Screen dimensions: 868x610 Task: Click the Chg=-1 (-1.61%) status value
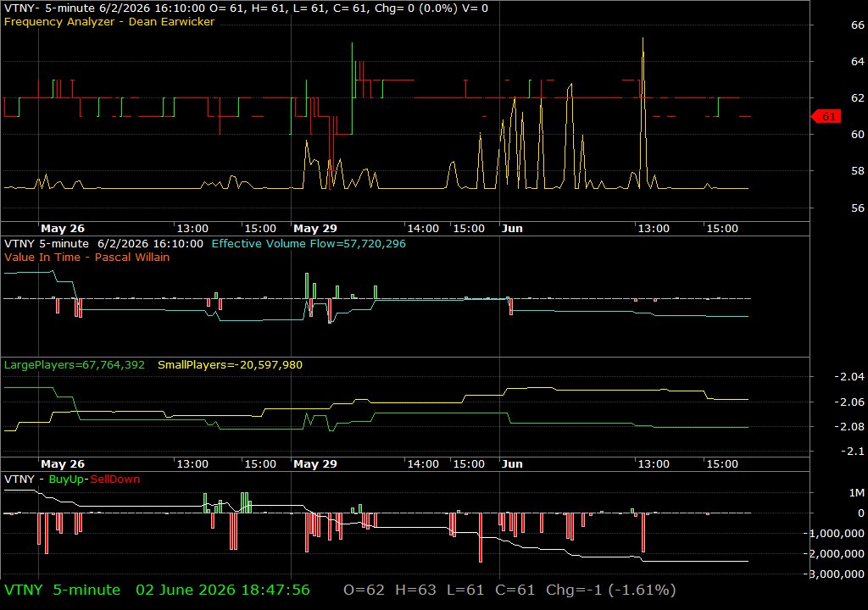point(610,590)
